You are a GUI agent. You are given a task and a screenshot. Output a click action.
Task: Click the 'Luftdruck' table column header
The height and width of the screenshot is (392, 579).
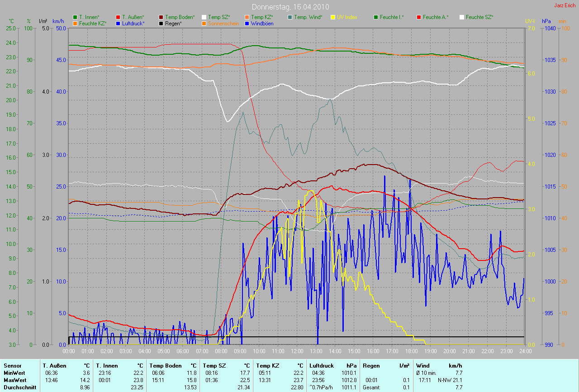tap(322, 366)
